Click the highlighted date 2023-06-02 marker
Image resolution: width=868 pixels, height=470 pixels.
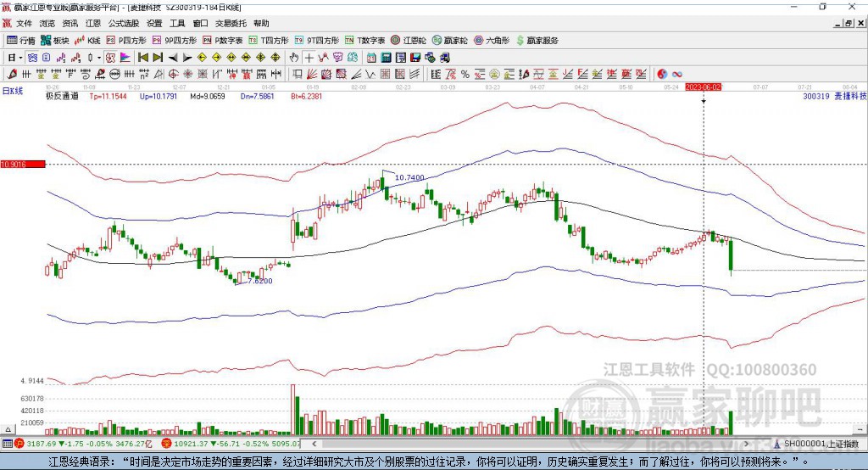pyautogui.click(x=703, y=87)
